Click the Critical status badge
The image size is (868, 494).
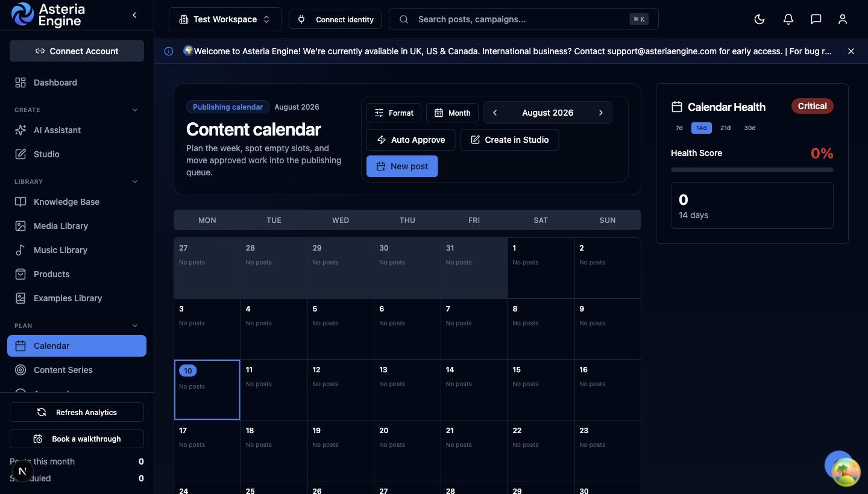(x=812, y=106)
